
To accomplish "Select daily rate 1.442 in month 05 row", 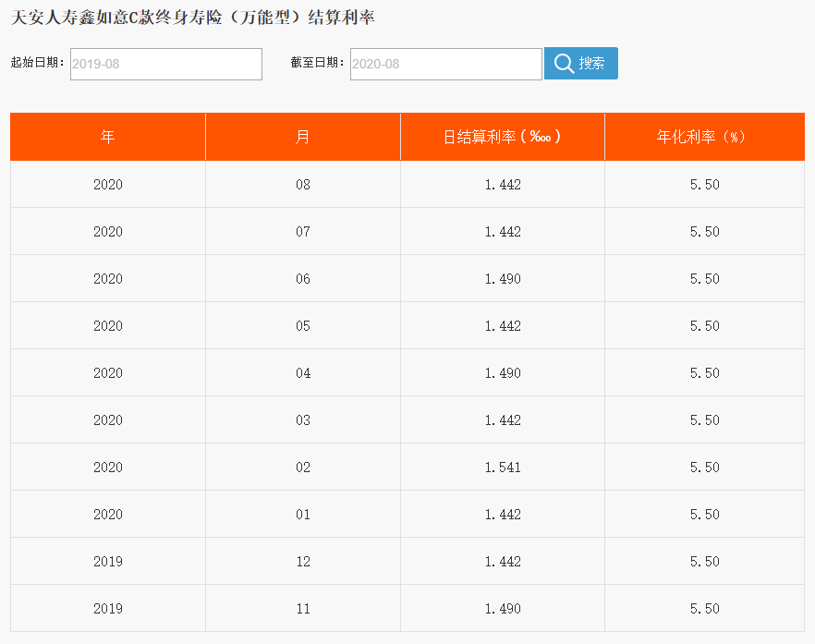I will click(503, 326).
